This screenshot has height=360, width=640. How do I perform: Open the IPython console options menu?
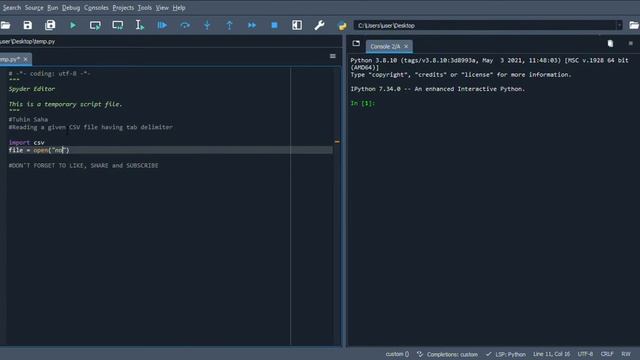pos(630,43)
